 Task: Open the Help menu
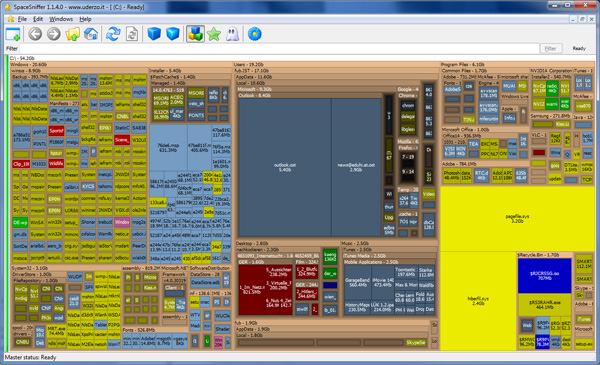[x=85, y=19]
